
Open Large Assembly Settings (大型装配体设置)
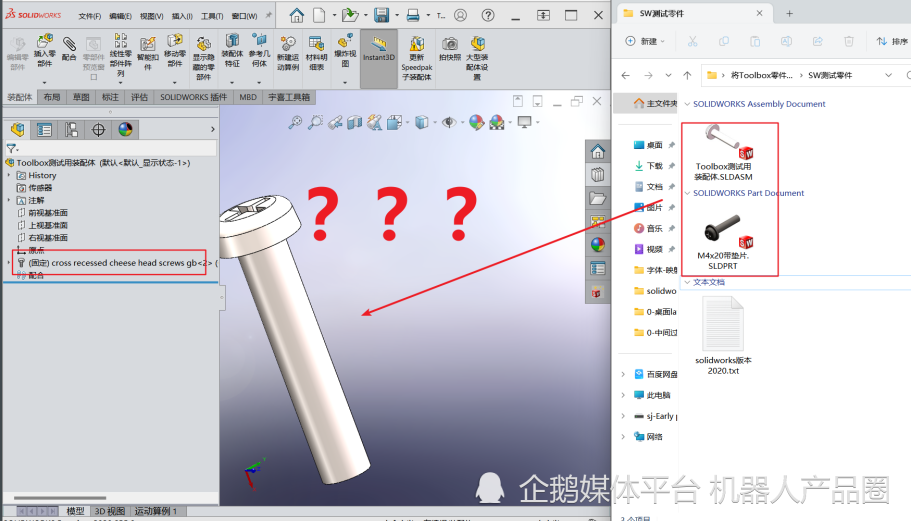click(x=477, y=58)
